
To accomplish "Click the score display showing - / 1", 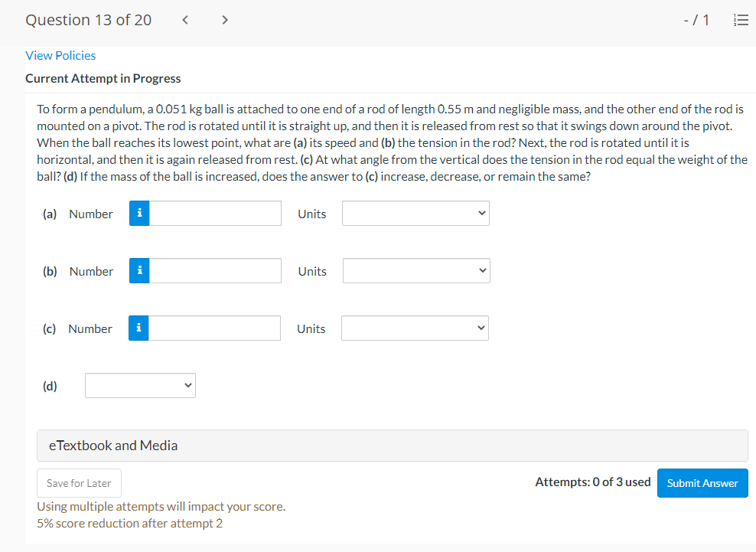I will (x=696, y=20).
